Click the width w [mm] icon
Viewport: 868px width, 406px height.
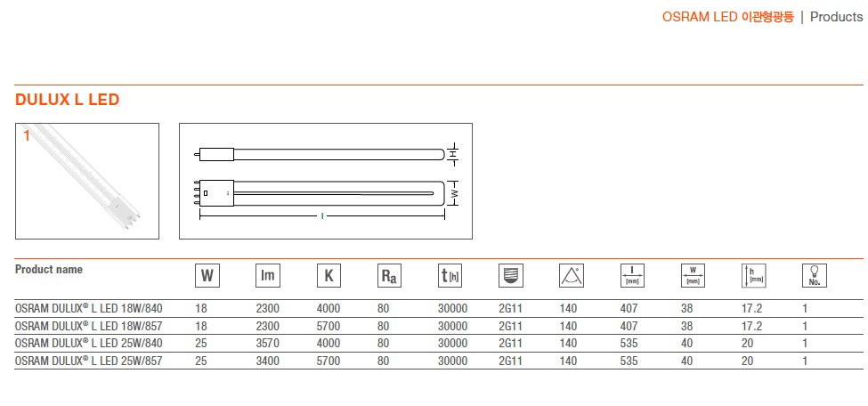pos(694,276)
